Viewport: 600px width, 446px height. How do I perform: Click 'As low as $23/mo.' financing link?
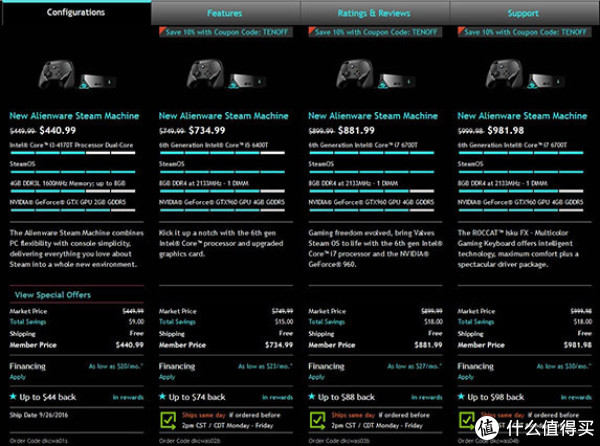[265, 366]
